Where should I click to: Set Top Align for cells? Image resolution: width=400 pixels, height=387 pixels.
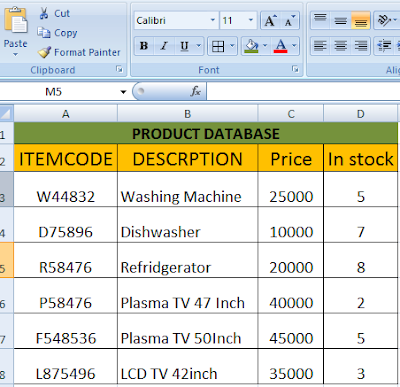320,20
